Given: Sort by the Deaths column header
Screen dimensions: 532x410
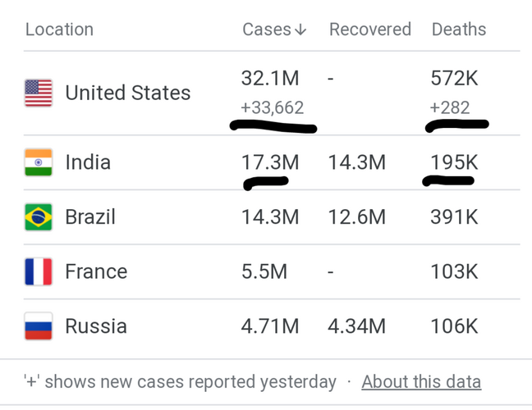Looking at the screenshot, I should [x=459, y=30].
